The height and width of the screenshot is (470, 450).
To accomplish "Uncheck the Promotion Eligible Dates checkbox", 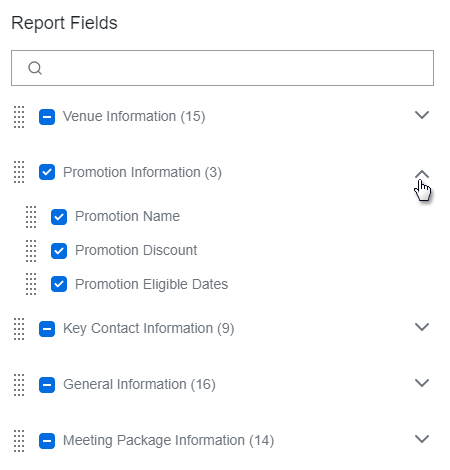I will 59,284.
